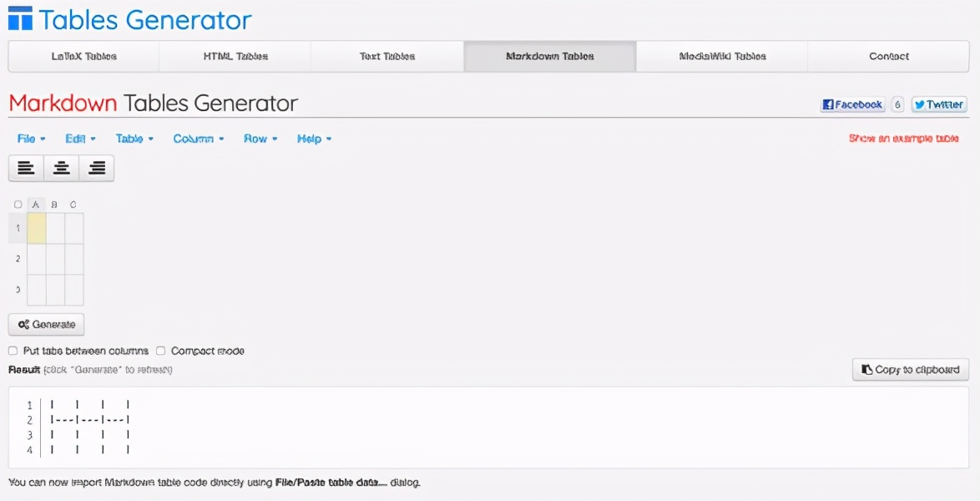Share the page on Twitter
980x501 pixels.
939,104
